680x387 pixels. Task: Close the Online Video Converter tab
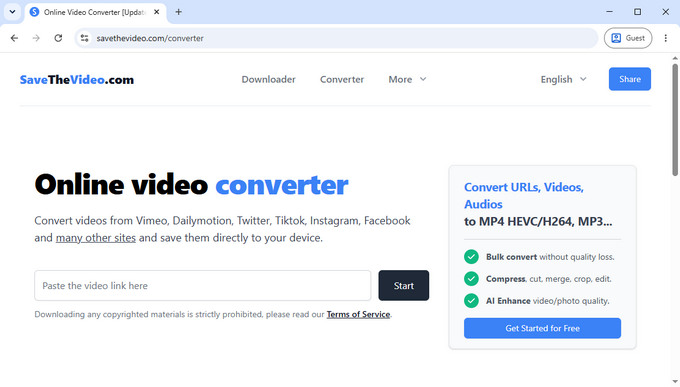point(157,12)
